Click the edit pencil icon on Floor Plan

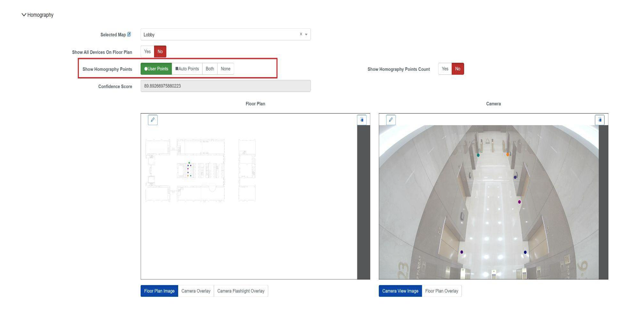[153, 120]
